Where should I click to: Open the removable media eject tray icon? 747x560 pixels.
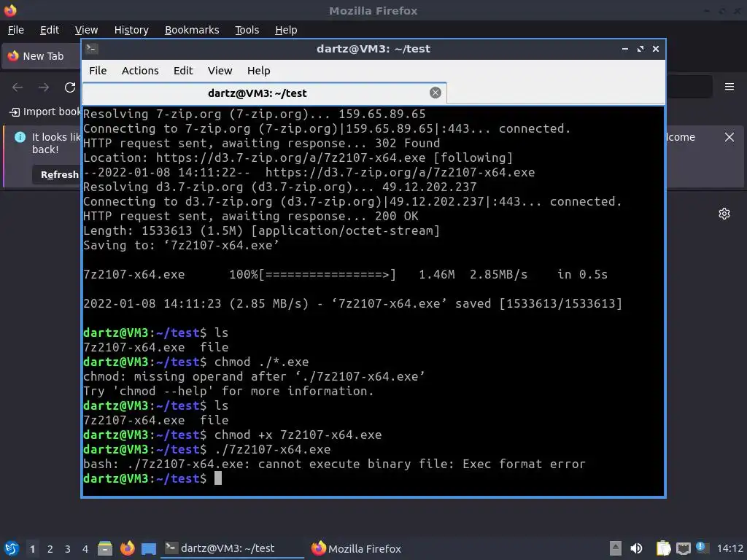click(616, 548)
